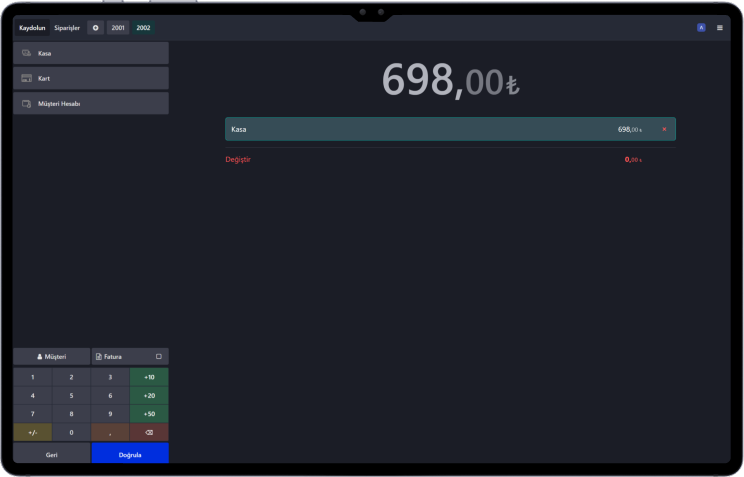
Task: Remove the Kasa payment line
Action: point(664,129)
